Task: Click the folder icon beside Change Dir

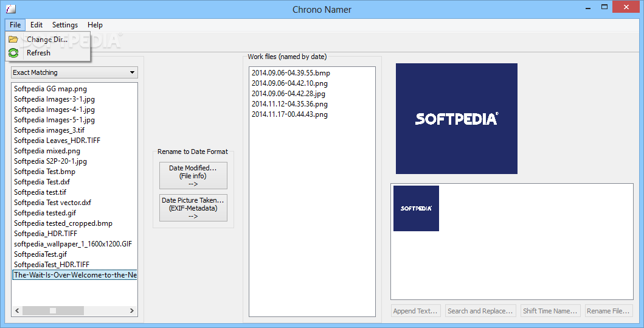Action: (x=13, y=40)
